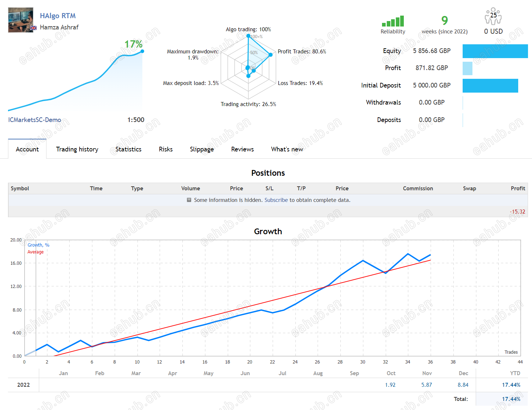Click the 17% growth figure above the mini chart
Viewport: 532px width, 410px height.
click(x=134, y=44)
